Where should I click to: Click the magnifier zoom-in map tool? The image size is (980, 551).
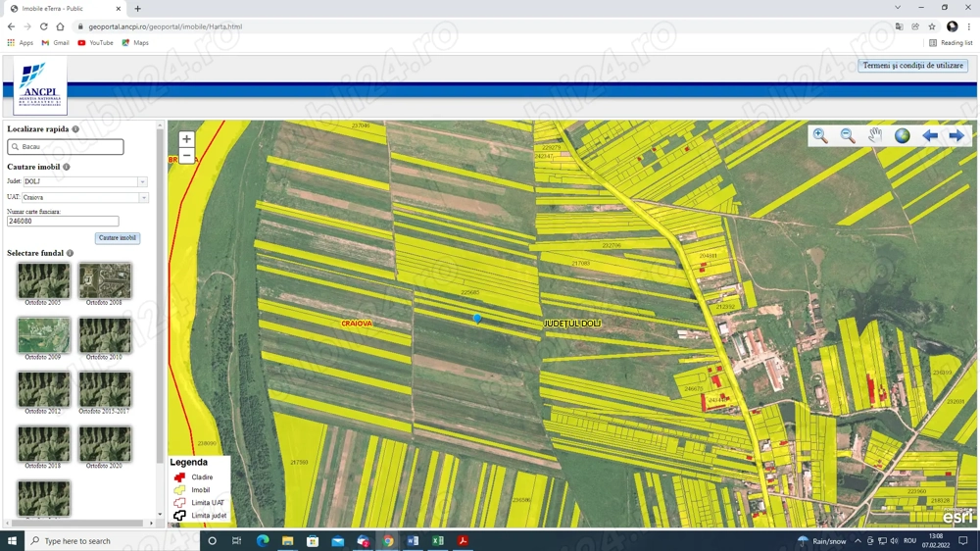point(820,136)
